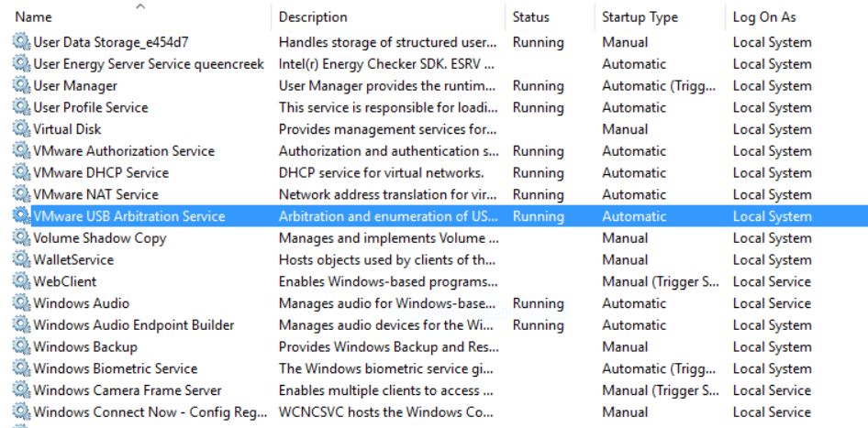Click 'Automatic (Trigg...' startup type for User Manager
This screenshot has width=868, height=428.
pos(659,86)
